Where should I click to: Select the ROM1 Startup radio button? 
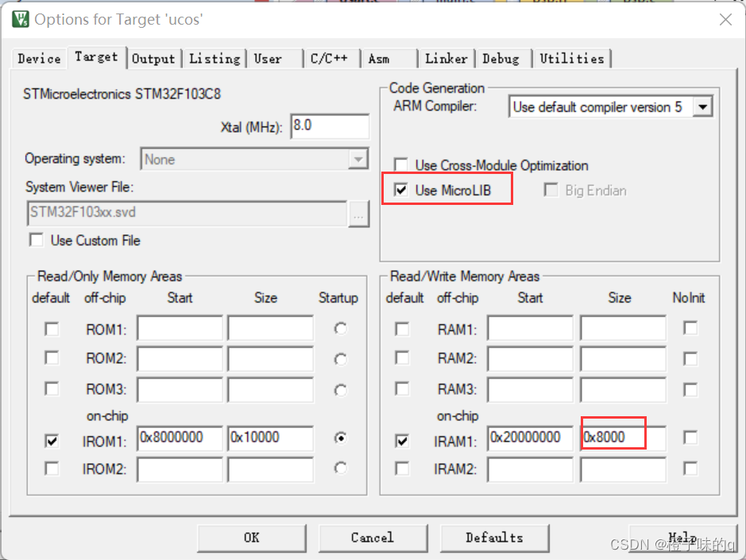click(340, 328)
